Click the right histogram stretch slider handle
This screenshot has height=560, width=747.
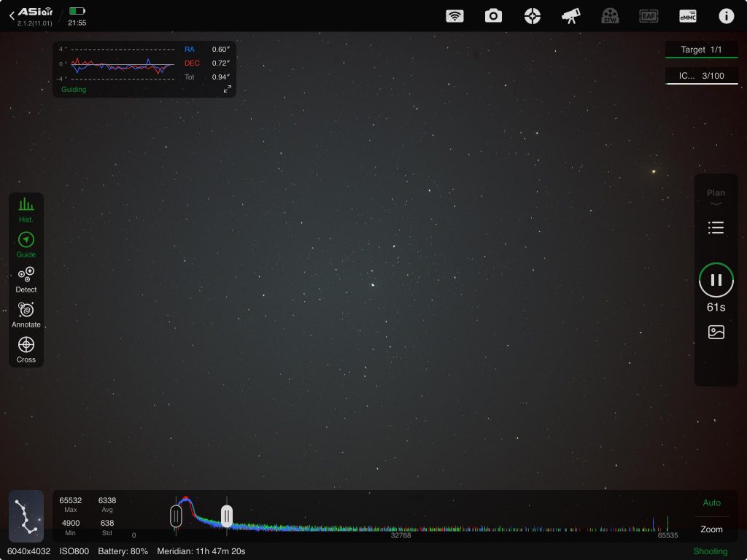click(227, 516)
